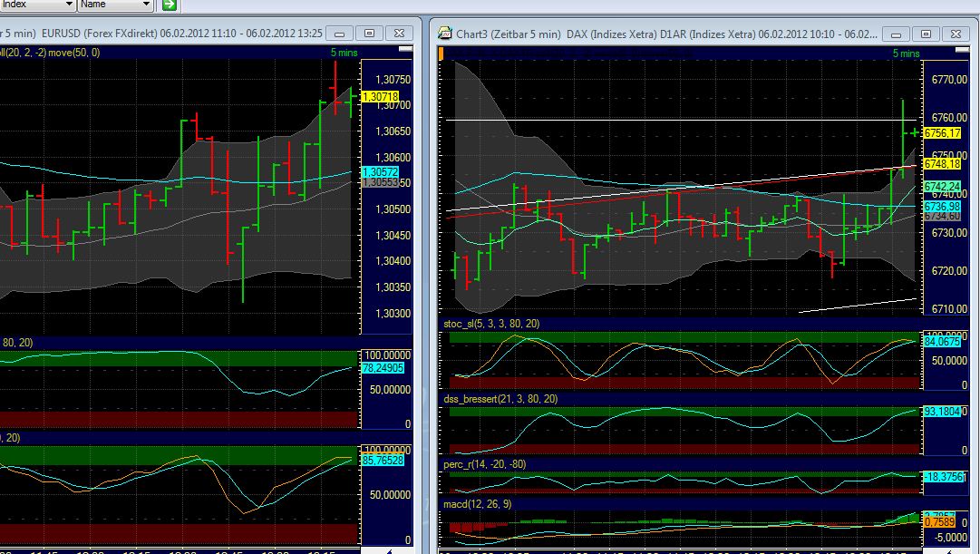Image resolution: width=980 pixels, height=554 pixels.
Task: Click the yellow 6756,17 price marker icon
Action: point(945,132)
